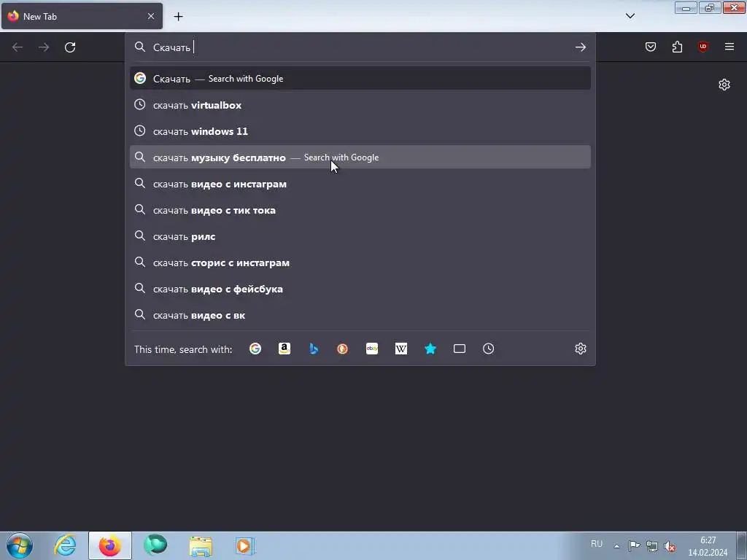This screenshot has height=560, width=747.
Task: Search this time with Amazon
Action: (x=285, y=349)
